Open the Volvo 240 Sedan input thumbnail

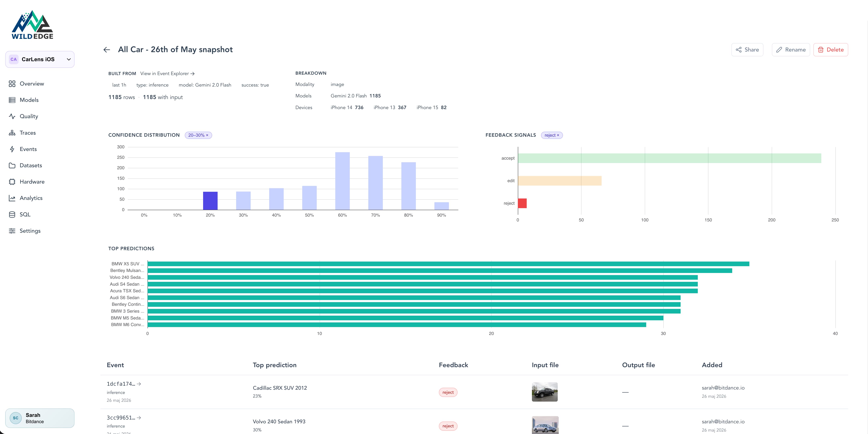(545, 425)
